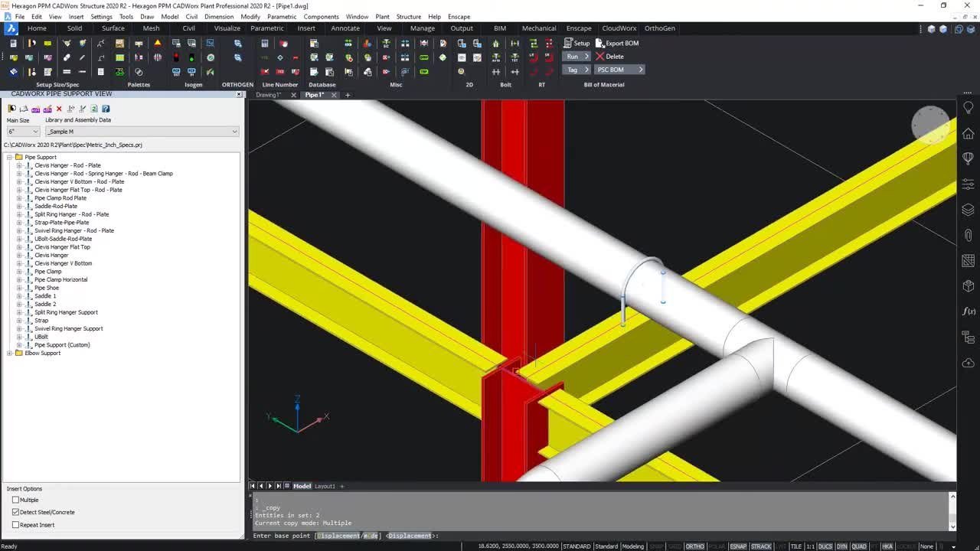Click the open book icon in Pipe Support panel

pyautogui.click(x=24, y=109)
